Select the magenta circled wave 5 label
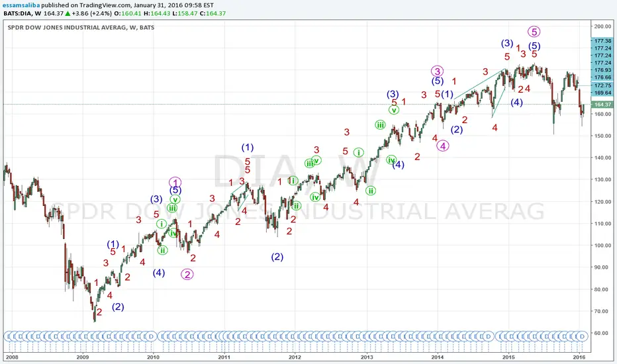Viewport: 617px width, 364px height. [x=534, y=32]
